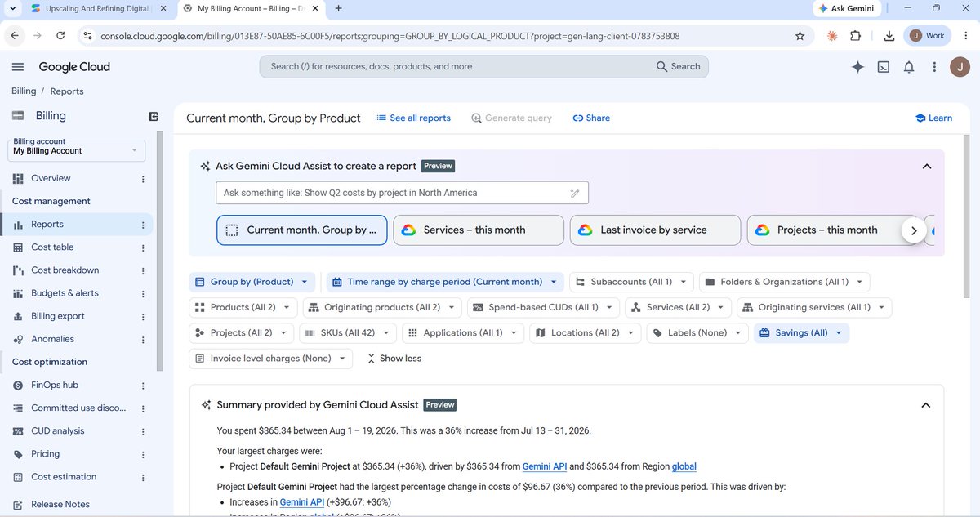980x517 pixels.
Task: Open the Applications (All 1) filter
Action: click(463, 333)
